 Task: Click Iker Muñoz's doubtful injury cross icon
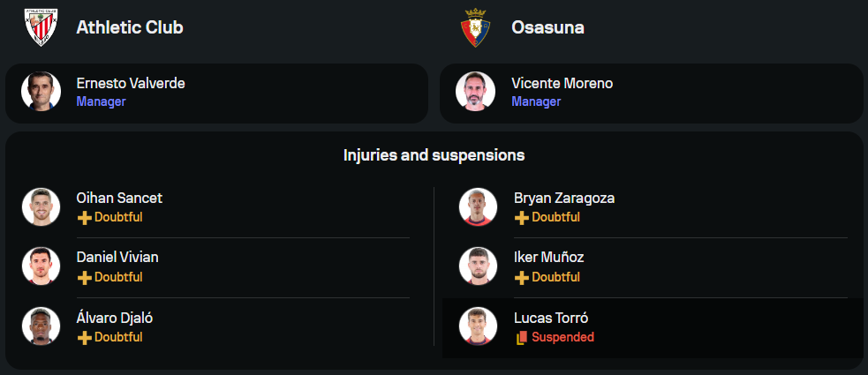522,277
